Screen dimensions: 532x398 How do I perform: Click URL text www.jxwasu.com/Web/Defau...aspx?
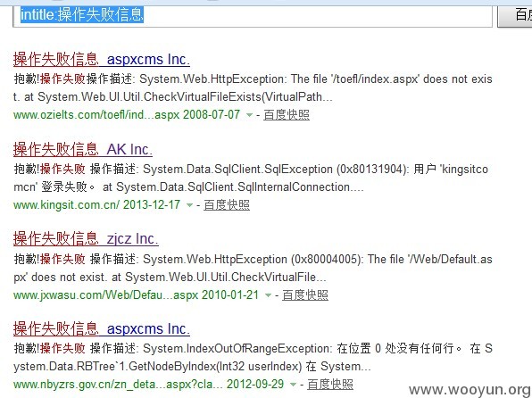pos(105,295)
